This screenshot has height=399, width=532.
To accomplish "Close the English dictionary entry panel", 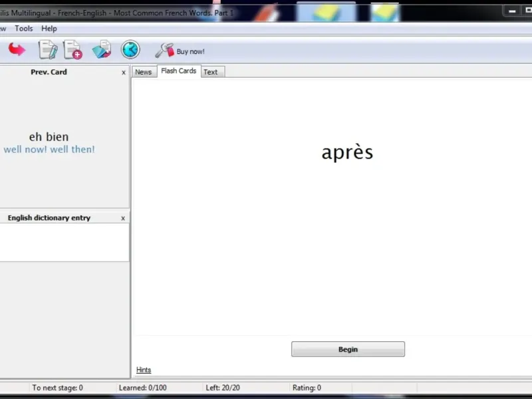I will pyautogui.click(x=123, y=218).
